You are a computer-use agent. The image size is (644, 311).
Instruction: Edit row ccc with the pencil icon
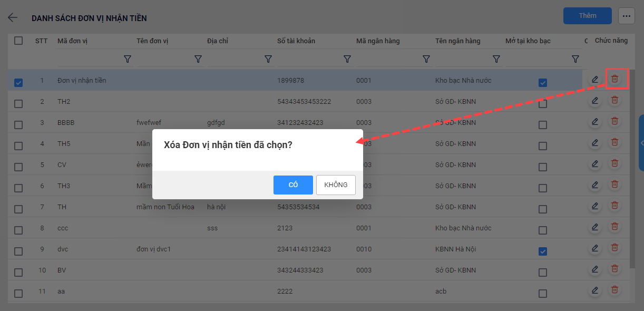tap(595, 227)
